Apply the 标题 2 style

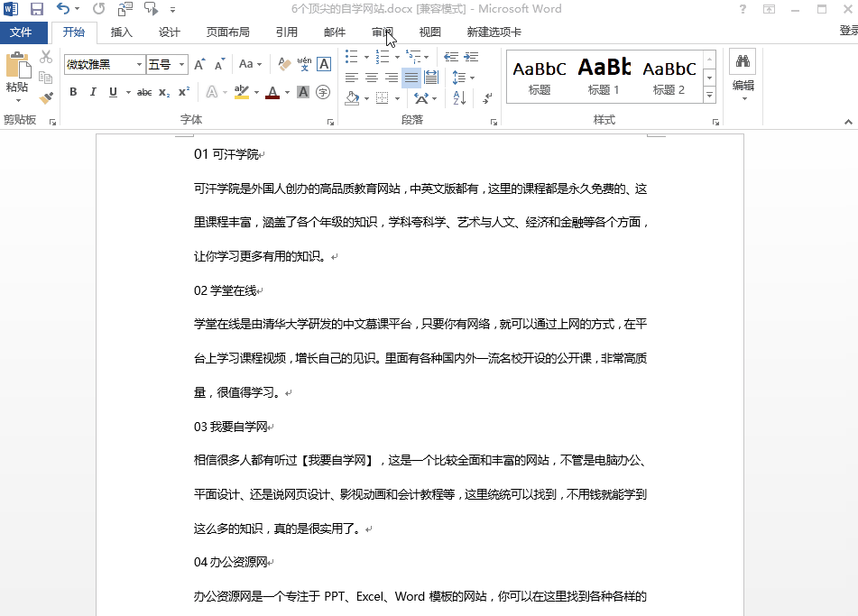click(669, 76)
